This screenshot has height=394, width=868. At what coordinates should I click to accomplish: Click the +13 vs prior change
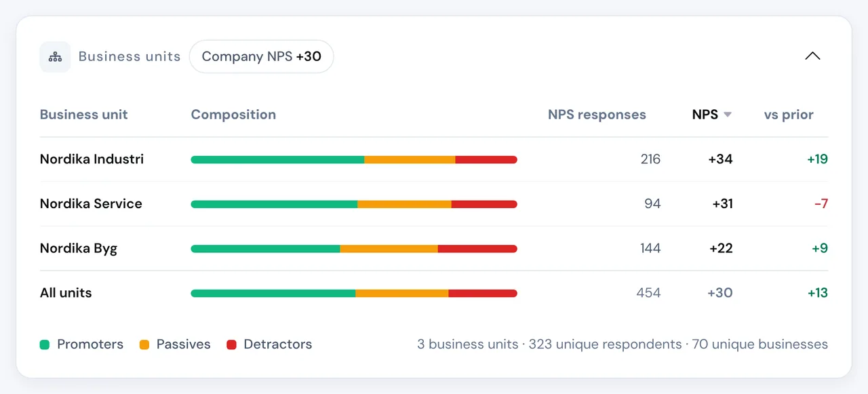817,293
